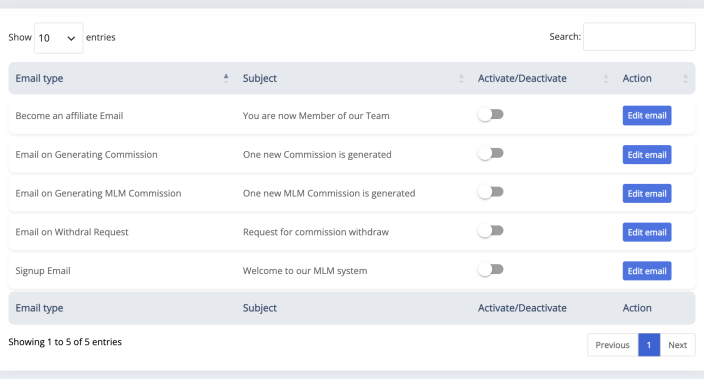Screen dimensions: 704x379
Task: Click 'One new MLM Commission is generated' subject
Action: click(329, 193)
